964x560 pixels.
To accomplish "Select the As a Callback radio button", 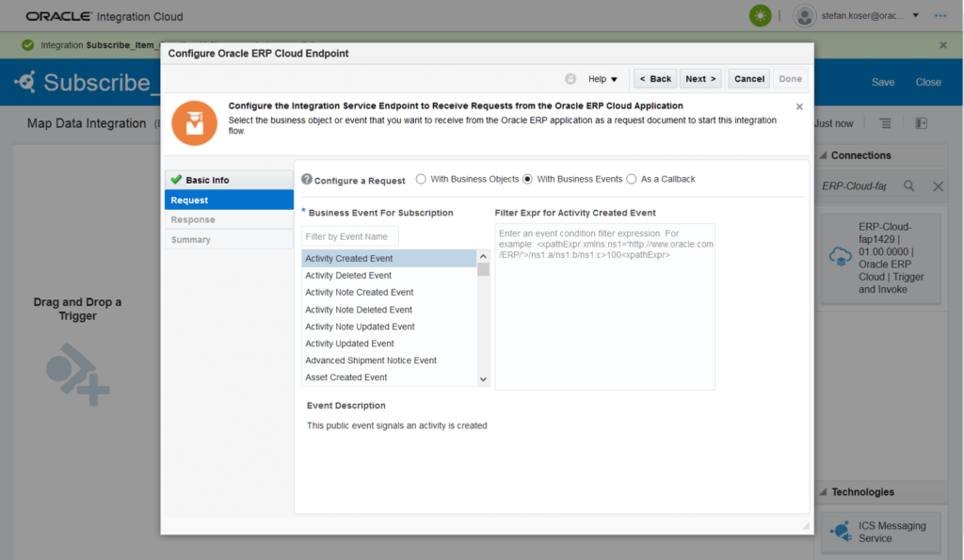I will [x=634, y=179].
